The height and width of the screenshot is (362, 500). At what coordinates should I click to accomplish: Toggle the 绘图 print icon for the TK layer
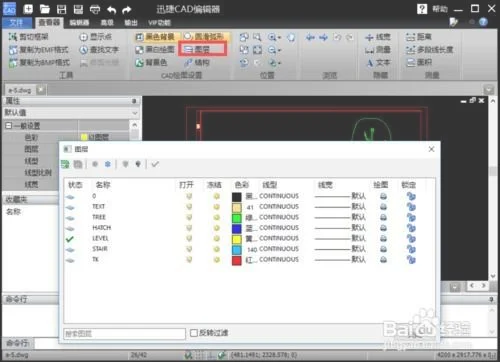pos(384,260)
